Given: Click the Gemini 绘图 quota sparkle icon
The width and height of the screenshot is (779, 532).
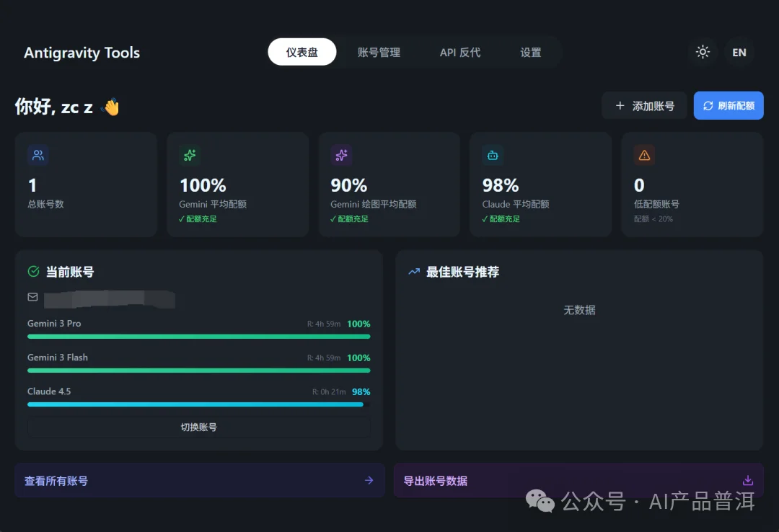Looking at the screenshot, I should click(341, 155).
